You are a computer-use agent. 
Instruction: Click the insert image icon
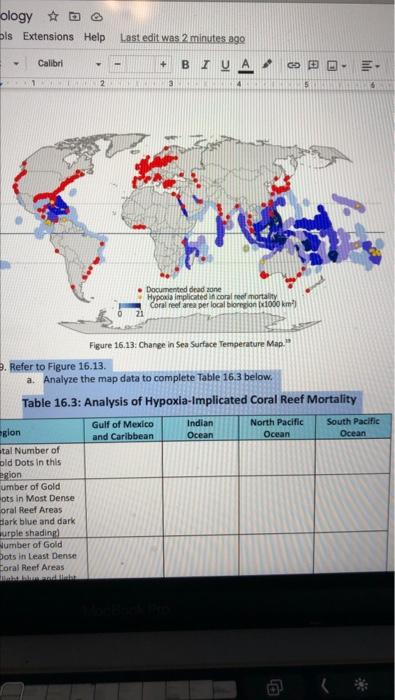tap(332, 67)
